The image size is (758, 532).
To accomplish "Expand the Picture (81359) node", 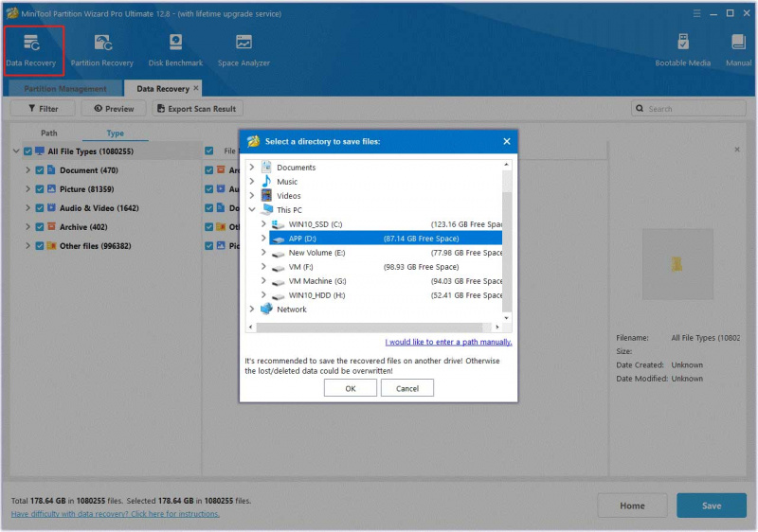I will tap(27, 188).
